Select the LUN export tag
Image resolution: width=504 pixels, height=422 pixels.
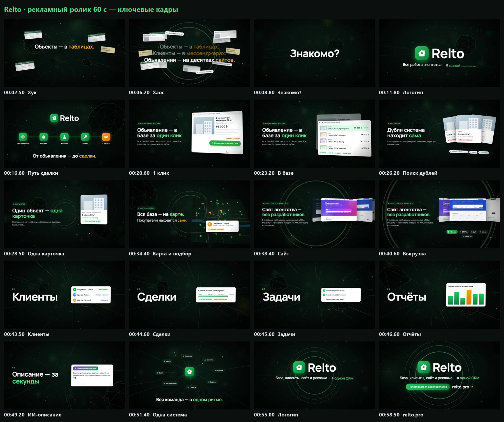pos(474,232)
